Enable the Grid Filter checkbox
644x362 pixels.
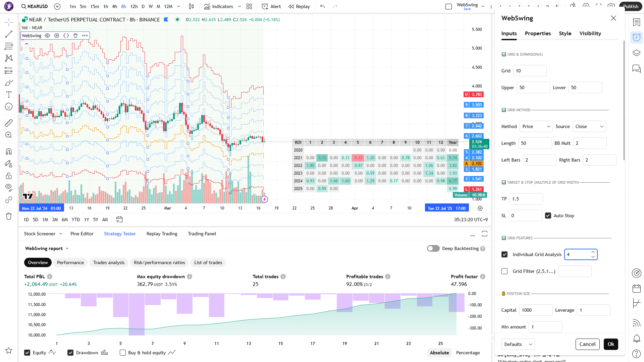[504, 271]
